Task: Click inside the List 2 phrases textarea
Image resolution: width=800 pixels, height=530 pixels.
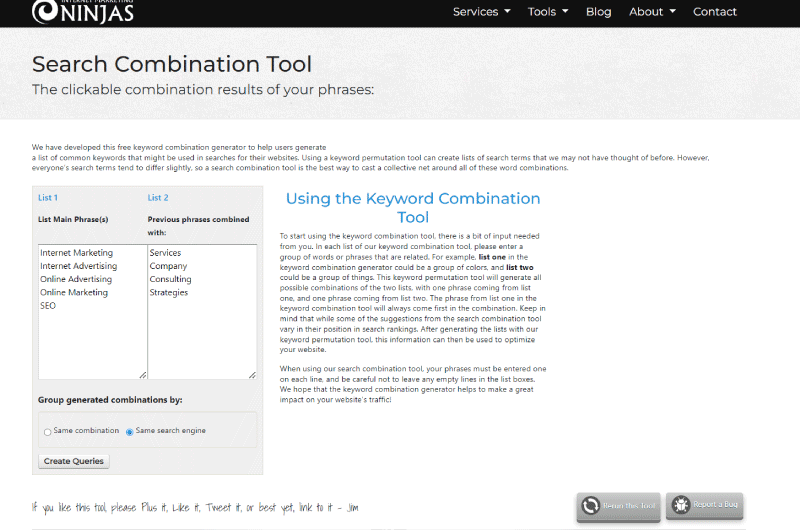Action: [x=202, y=312]
